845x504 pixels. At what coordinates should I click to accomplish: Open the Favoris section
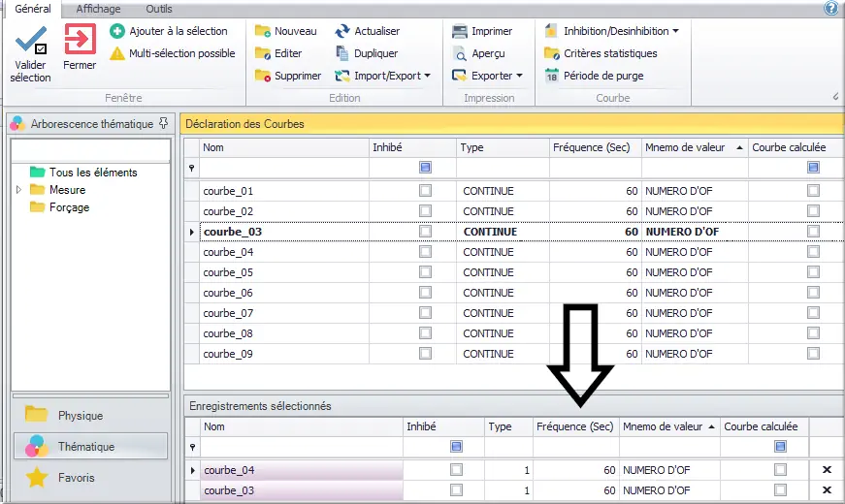coord(90,478)
